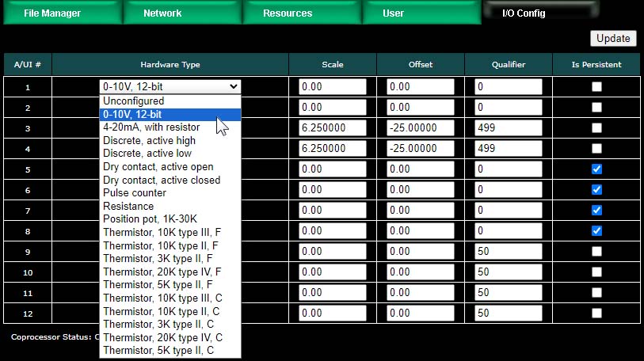Choose 4-20mA, with resistor option
The width and height of the screenshot is (644, 361).
[x=151, y=127]
